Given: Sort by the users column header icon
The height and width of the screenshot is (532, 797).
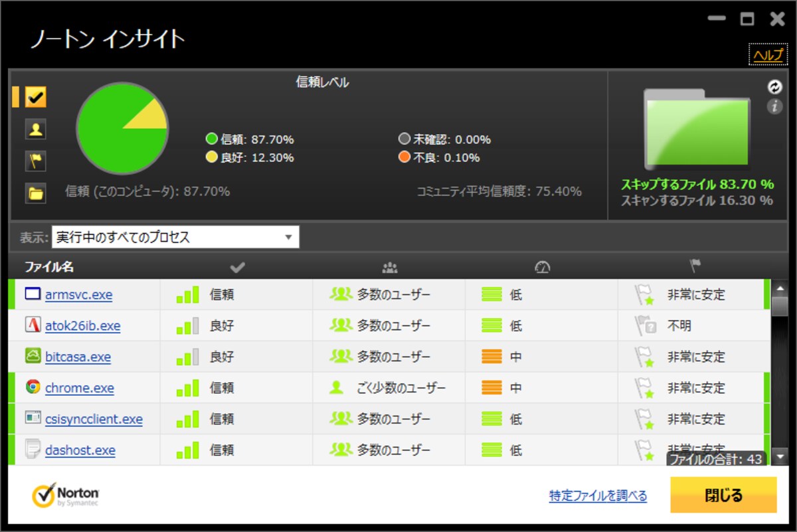Looking at the screenshot, I should point(390,268).
